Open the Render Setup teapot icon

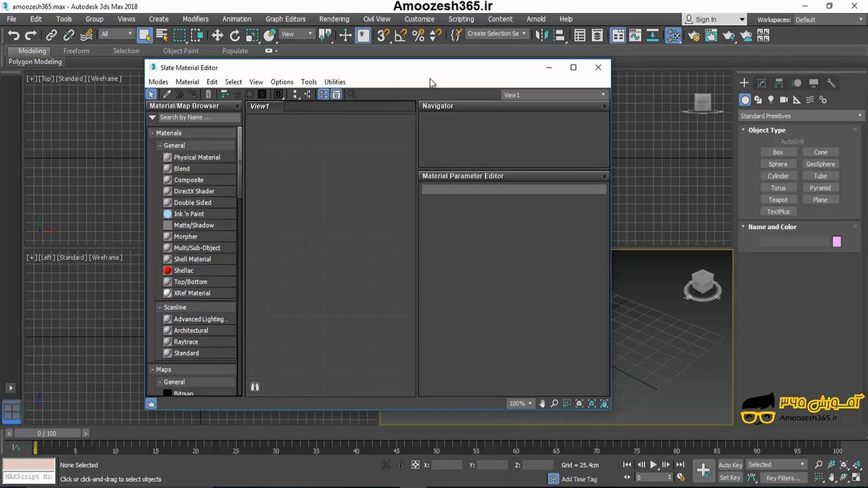pyautogui.click(x=694, y=35)
